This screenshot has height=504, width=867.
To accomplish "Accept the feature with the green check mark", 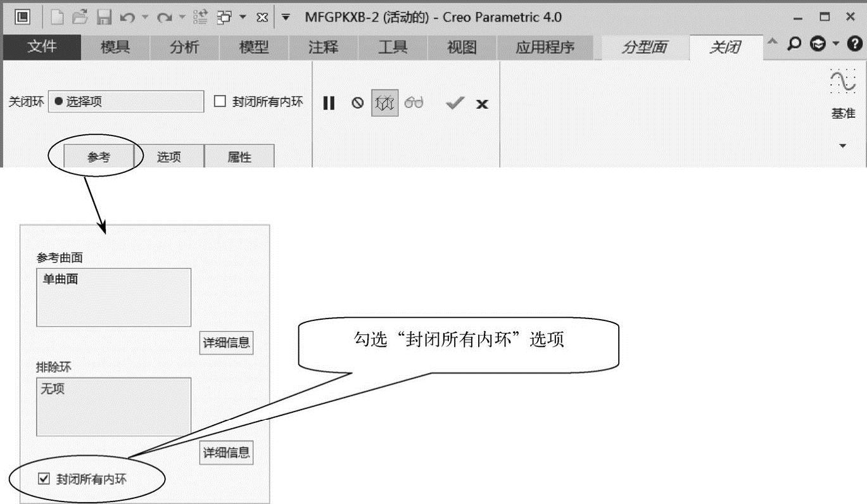I will tap(455, 103).
